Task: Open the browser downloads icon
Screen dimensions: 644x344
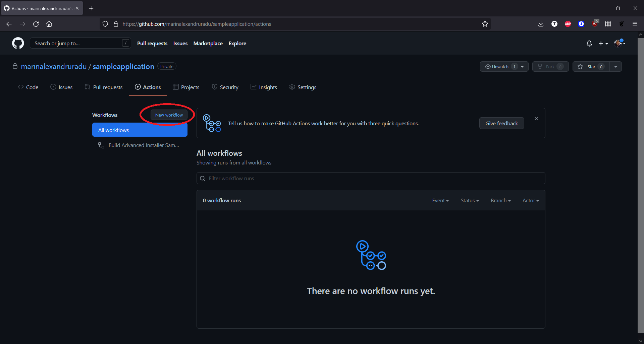Action: tap(541, 24)
